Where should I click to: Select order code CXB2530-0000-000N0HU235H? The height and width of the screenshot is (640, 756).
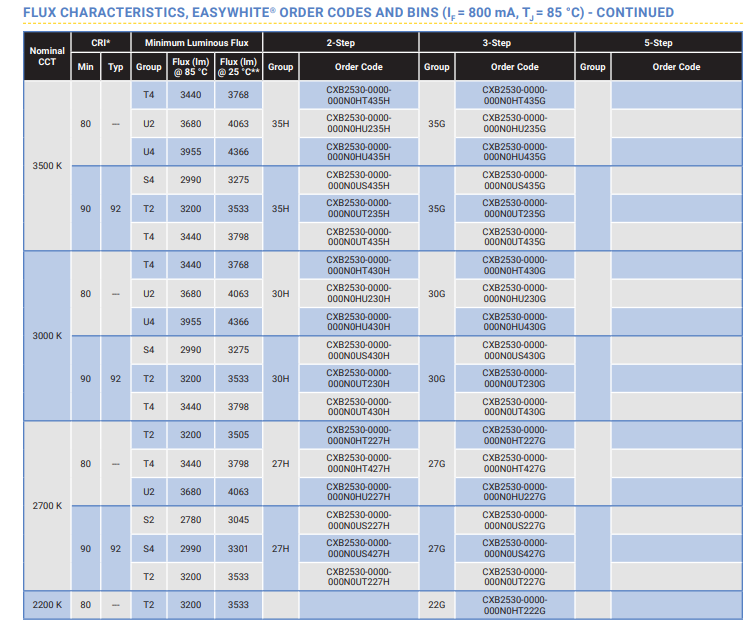pos(359,123)
